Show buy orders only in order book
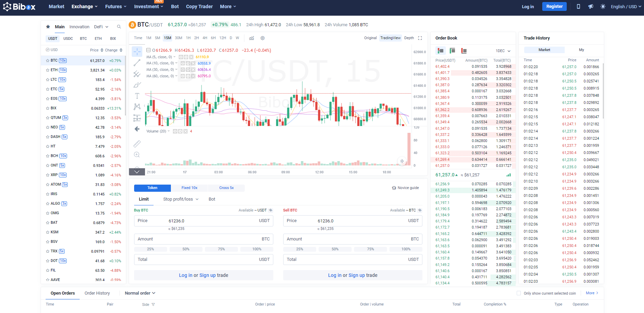The height and width of the screenshot is (313, 644). (x=452, y=51)
